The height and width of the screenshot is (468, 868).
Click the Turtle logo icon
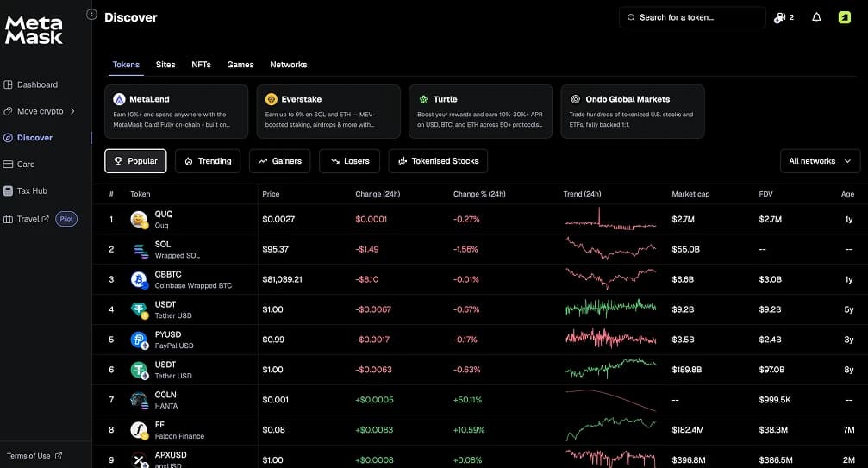tap(423, 100)
